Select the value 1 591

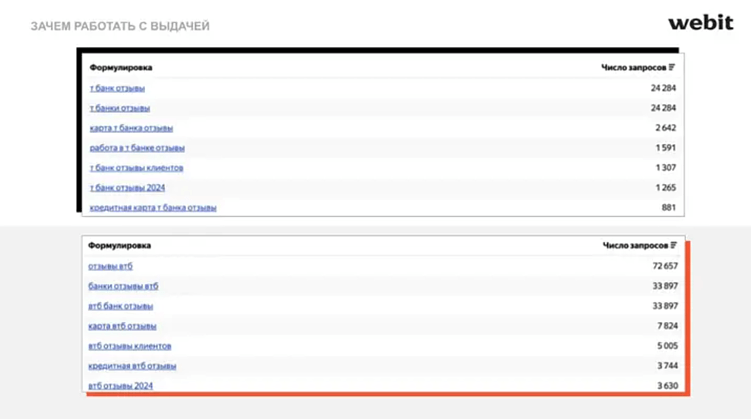666,148
